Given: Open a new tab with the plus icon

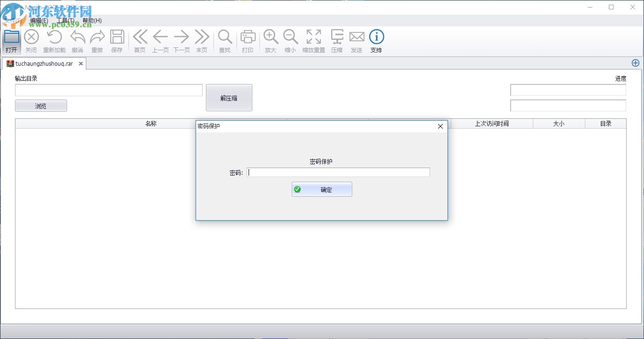Looking at the screenshot, I should [636, 62].
